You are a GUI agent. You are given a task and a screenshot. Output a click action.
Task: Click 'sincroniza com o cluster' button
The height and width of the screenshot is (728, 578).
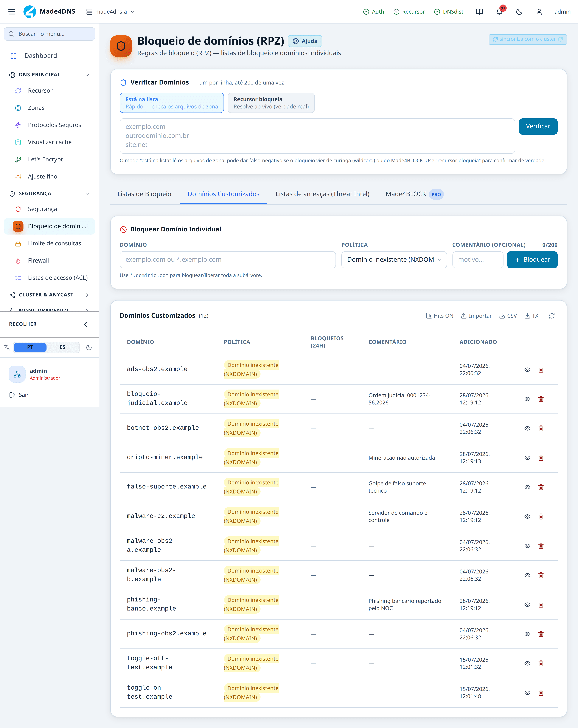(527, 39)
